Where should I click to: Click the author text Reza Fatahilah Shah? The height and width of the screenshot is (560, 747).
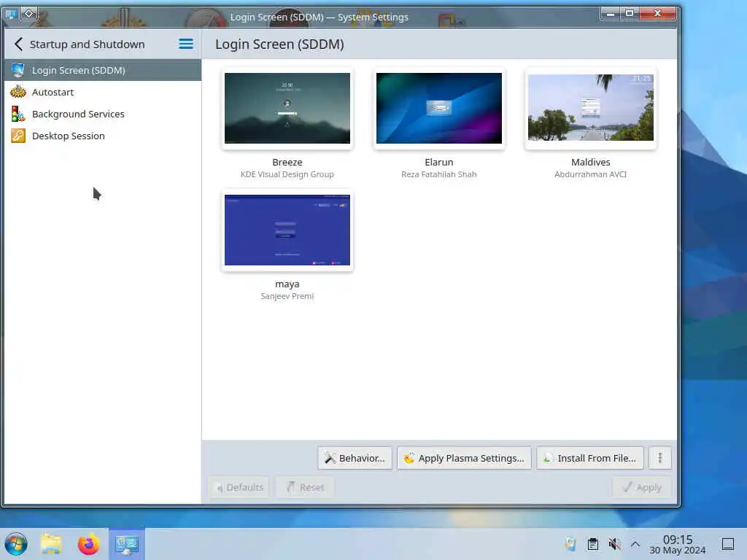pos(438,174)
